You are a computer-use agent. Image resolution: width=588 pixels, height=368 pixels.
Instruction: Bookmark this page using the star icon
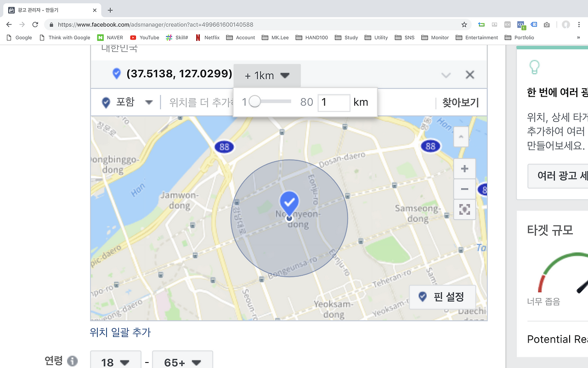click(x=464, y=24)
